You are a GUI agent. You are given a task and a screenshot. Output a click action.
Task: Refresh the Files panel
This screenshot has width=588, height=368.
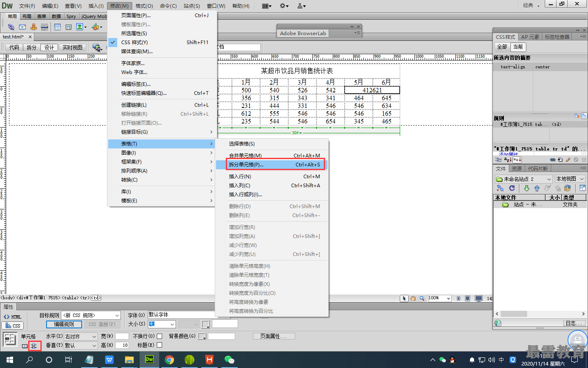512,188
